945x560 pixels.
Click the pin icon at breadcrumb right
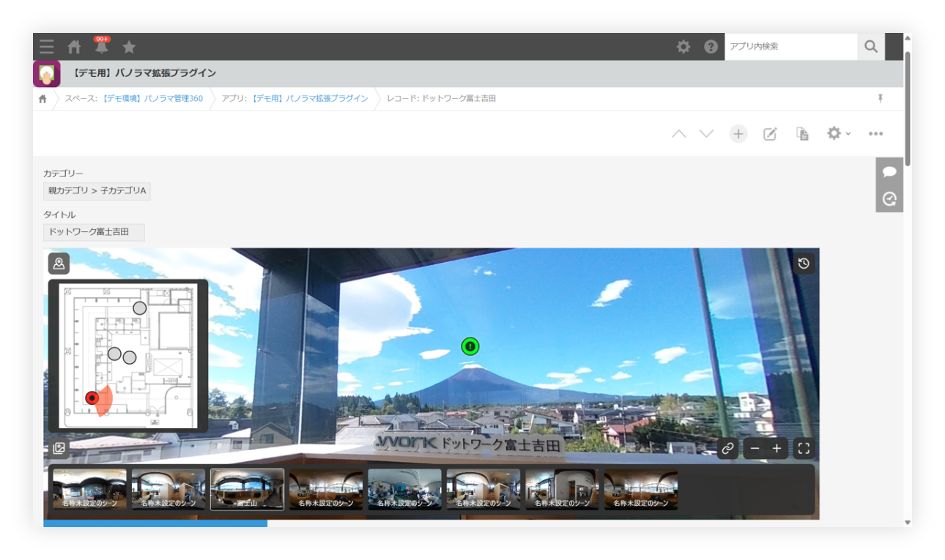click(x=881, y=98)
